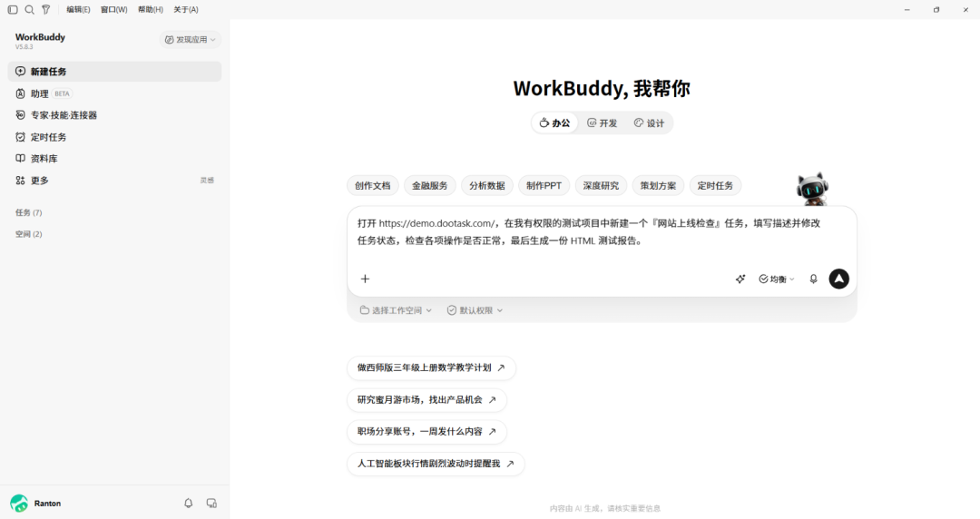Pick suggestion 职场分享账号，一周发什么内容
The height and width of the screenshot is (519, 980).
426,432
